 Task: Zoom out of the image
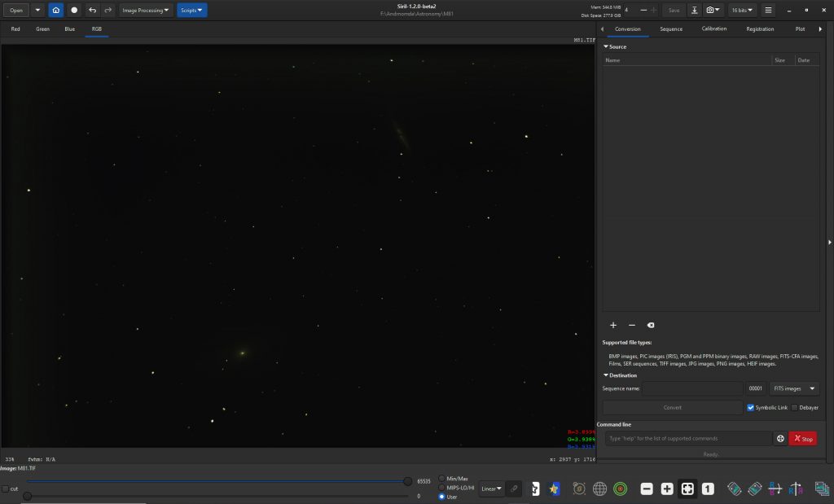[647, 489]
